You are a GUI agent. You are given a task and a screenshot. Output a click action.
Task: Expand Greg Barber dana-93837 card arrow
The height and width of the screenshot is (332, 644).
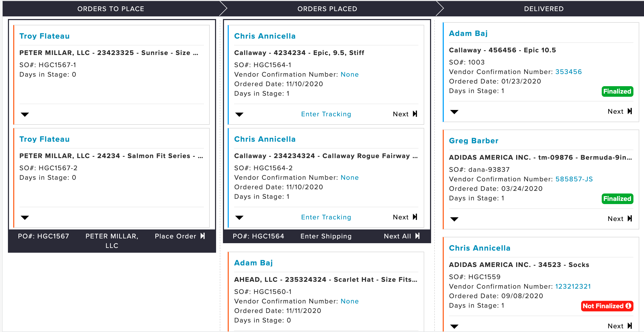(x=454, y=219)
